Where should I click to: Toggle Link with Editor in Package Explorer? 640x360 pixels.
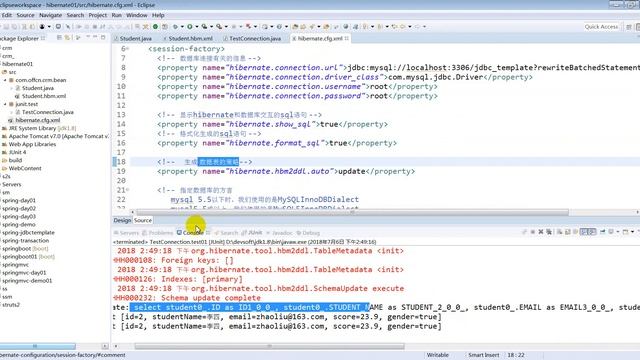click(x=67, y=38)
